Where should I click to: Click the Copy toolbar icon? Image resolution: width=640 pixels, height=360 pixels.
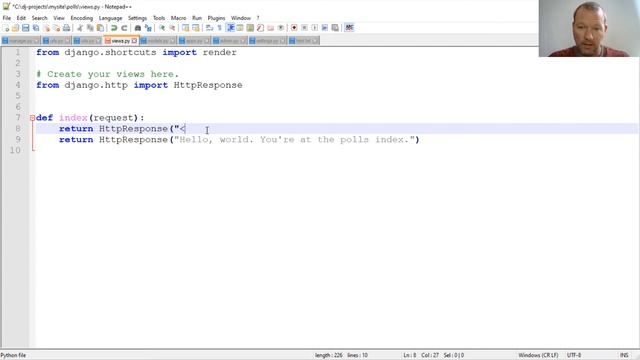coord(90,28)
